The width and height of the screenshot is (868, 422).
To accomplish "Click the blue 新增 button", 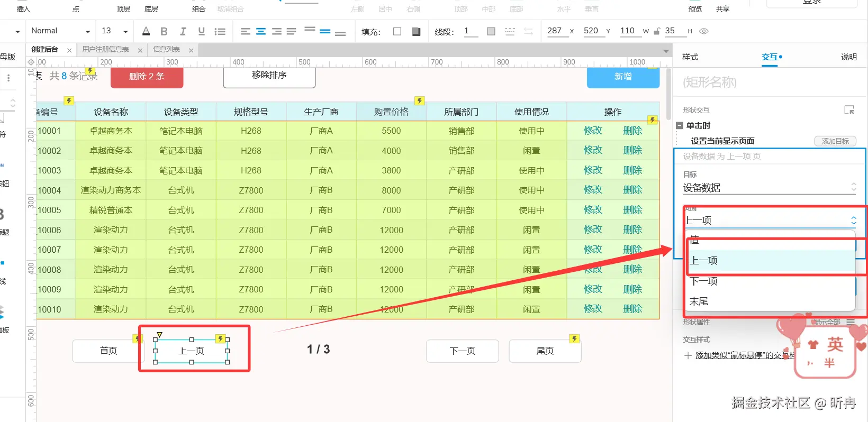I will [623, 77].
